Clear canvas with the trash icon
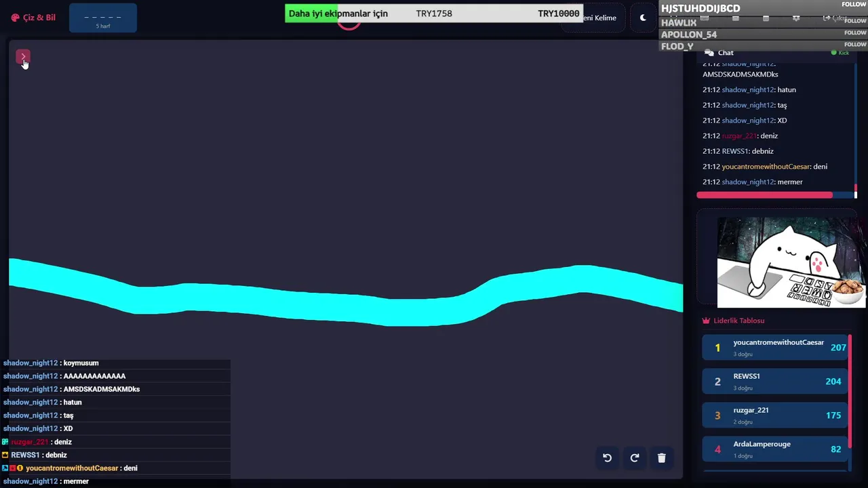 click(662, 458)
